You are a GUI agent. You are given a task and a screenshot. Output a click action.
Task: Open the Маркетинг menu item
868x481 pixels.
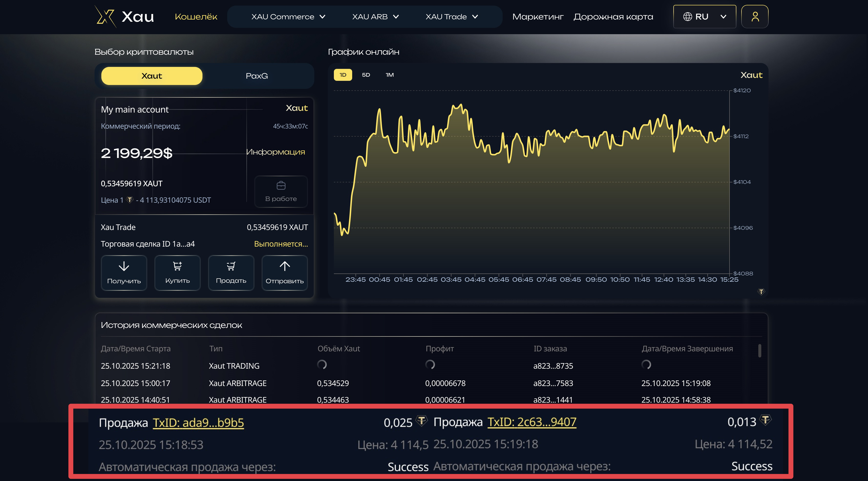pyautogui.click(x=538, y=17)
